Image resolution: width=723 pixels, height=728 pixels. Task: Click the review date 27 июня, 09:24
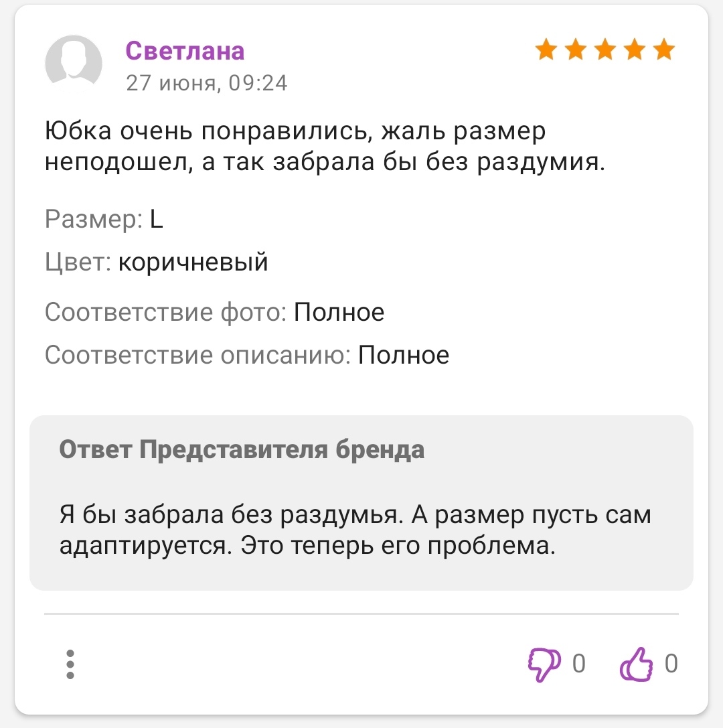tap(207, 82)
